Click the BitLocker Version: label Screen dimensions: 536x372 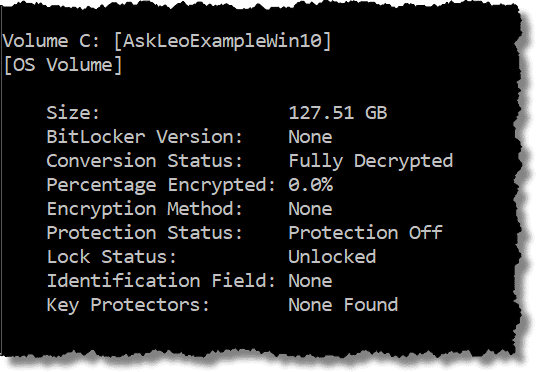pos(144,137)
